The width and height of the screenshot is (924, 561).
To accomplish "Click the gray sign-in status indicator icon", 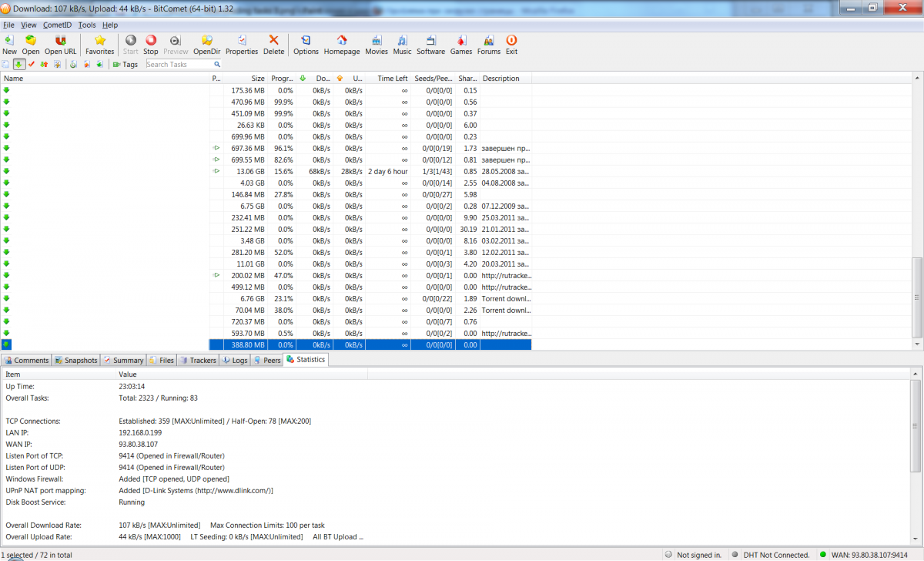I will point(668,555).
